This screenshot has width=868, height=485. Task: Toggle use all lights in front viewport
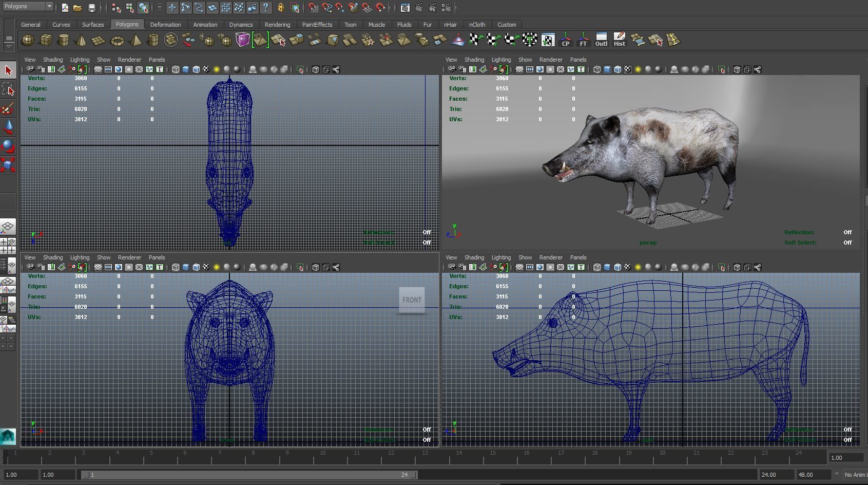(x=217, y=267)
